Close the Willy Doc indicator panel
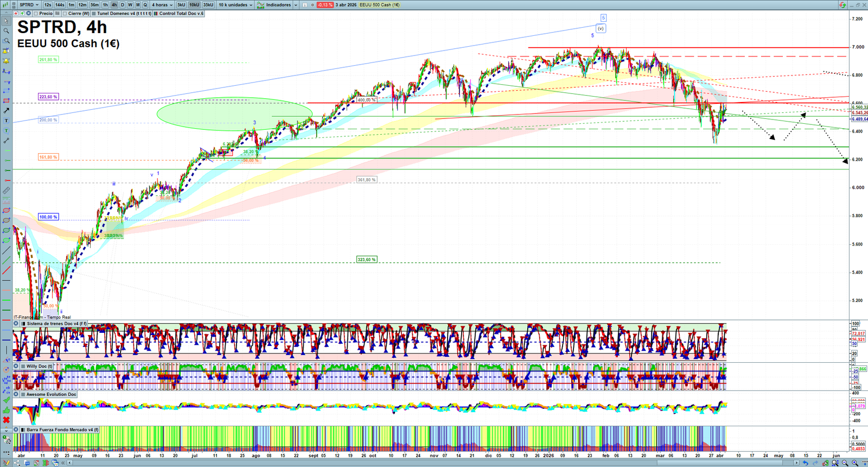 click(16, 367)
